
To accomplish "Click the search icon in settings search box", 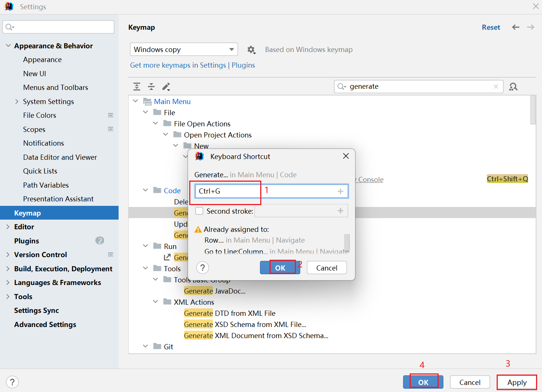I will pos(10,27).
